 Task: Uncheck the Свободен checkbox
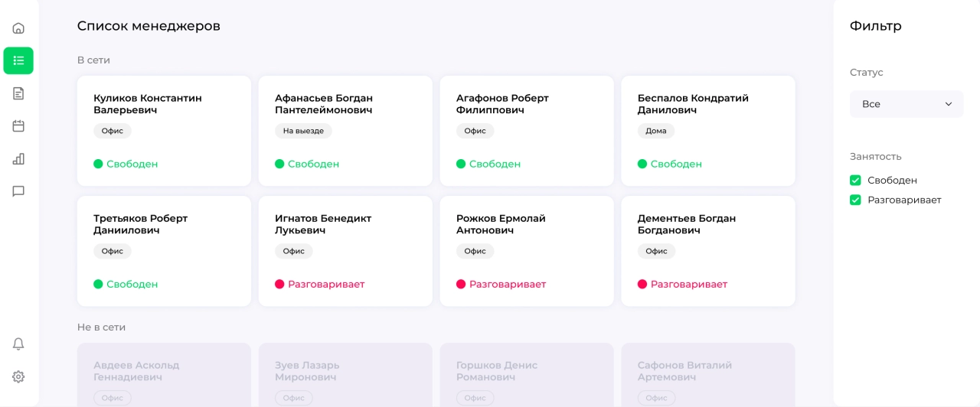click(855, 181)
